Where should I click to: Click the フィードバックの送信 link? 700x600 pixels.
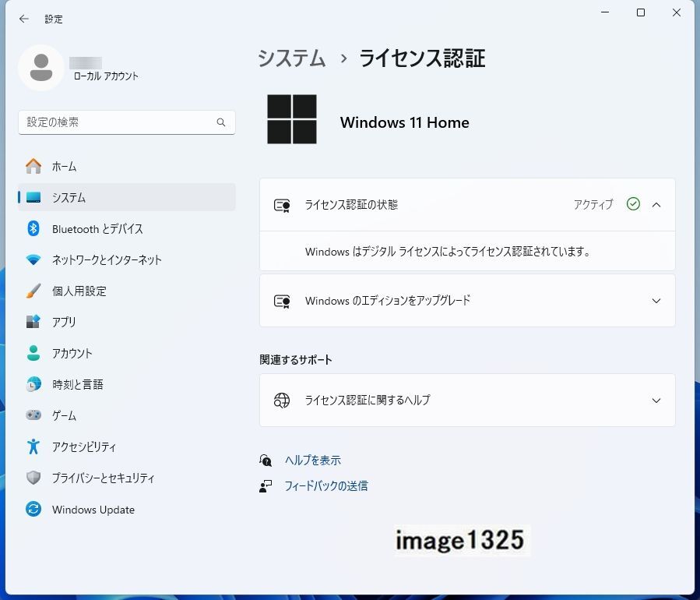pyautogui.click(x=326, y=486)
